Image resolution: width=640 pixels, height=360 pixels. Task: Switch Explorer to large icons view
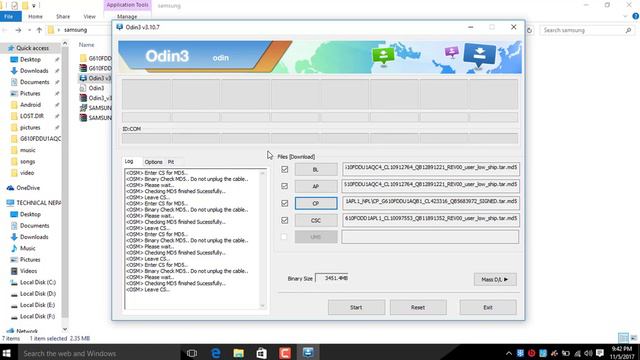click(633, 338)
